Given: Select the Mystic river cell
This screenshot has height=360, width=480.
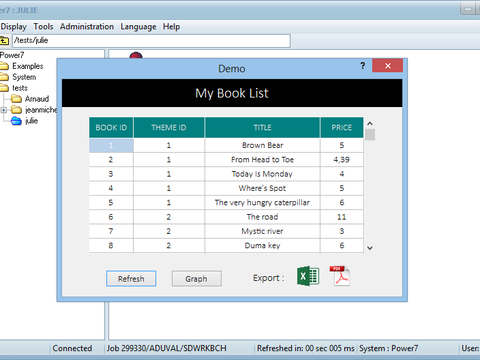Looking at the screenshot, I should tap(262, 231).
